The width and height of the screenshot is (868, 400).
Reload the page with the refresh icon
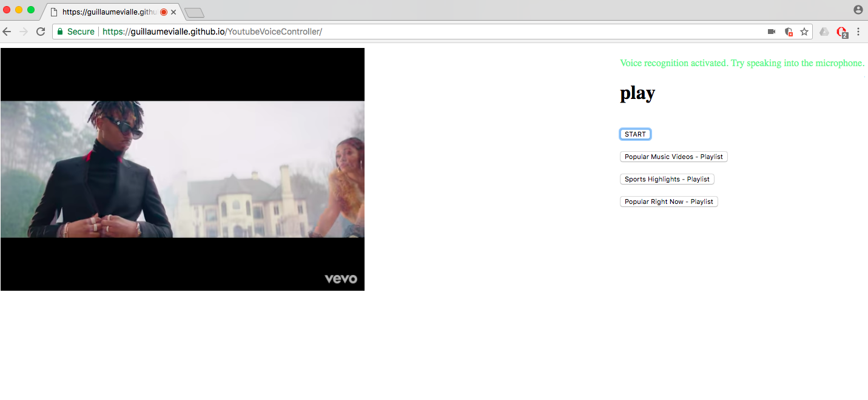coord(41,32)
